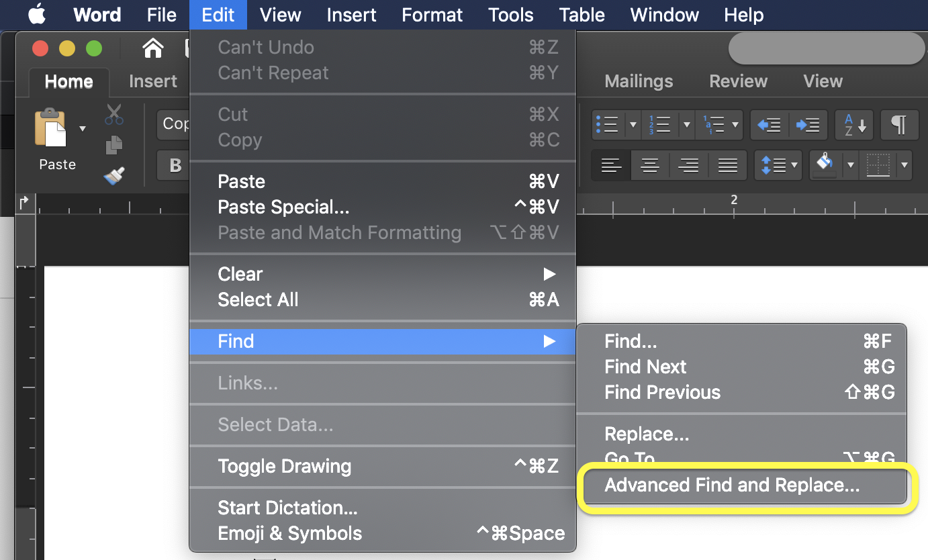Click the Sort A-Z icon
This screenshot has width=928, height=560.
(x=855, y=125)
